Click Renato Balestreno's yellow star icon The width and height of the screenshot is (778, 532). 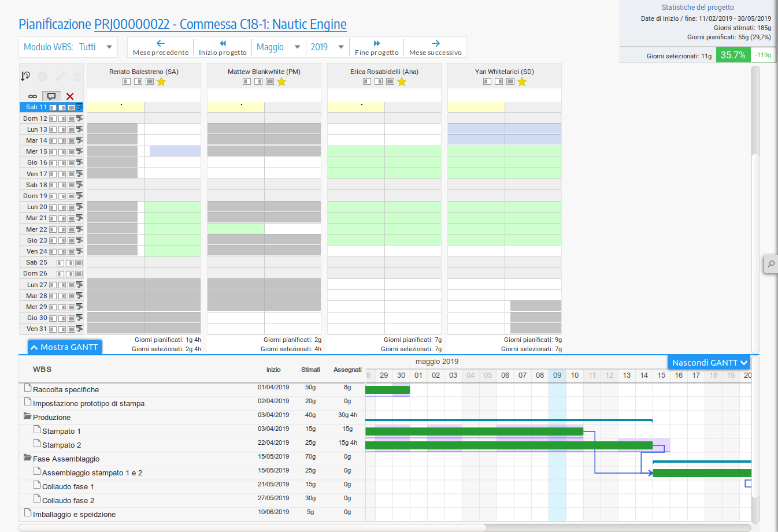click(161, 82)
